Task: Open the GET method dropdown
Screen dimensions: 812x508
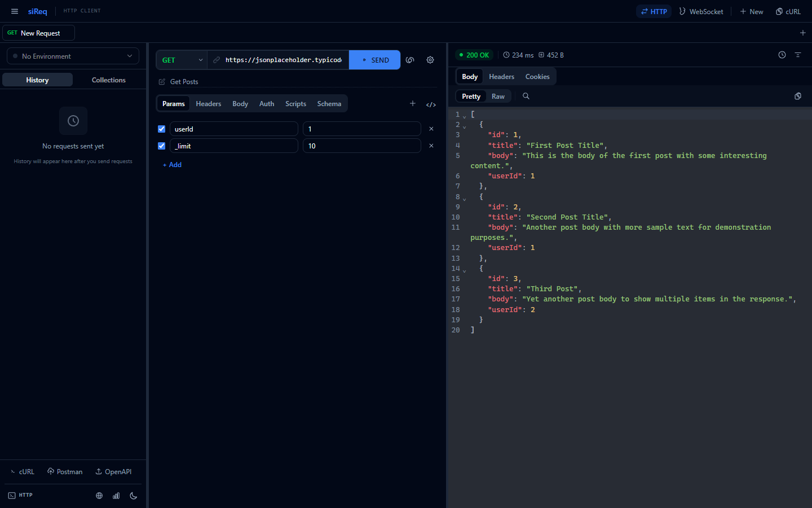Action: tap(182, 60)
